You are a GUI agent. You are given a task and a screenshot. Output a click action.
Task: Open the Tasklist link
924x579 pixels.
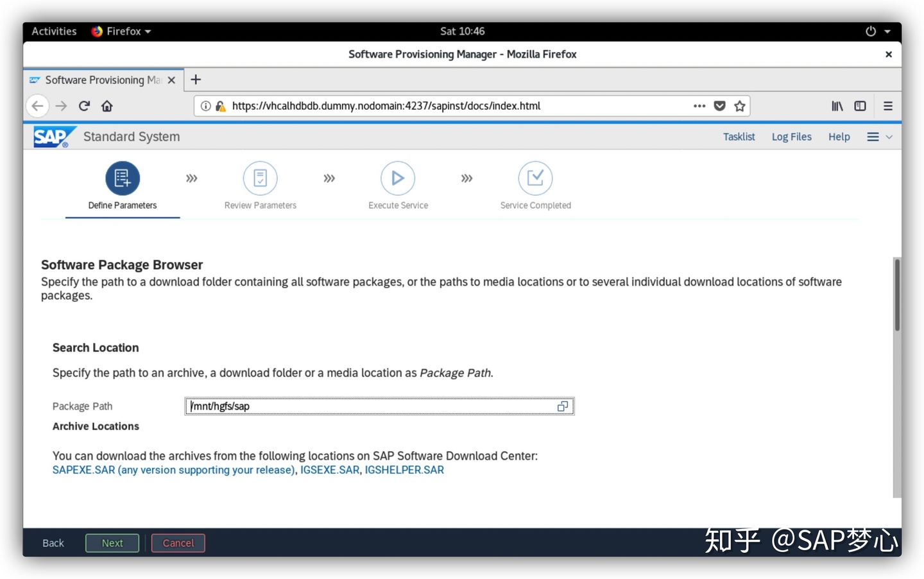[739, 137]
